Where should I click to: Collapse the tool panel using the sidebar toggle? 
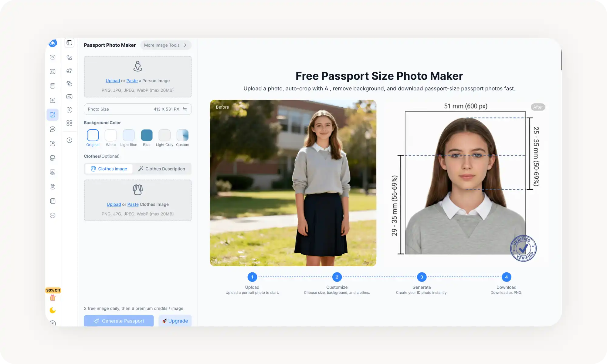[x=69, y=43]
